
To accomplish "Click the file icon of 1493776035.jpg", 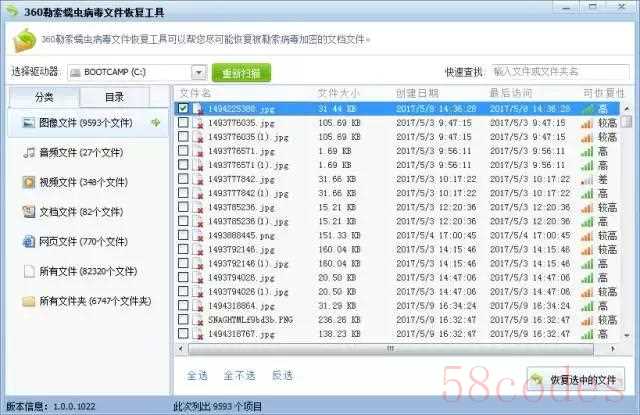I will pos(198,123).
